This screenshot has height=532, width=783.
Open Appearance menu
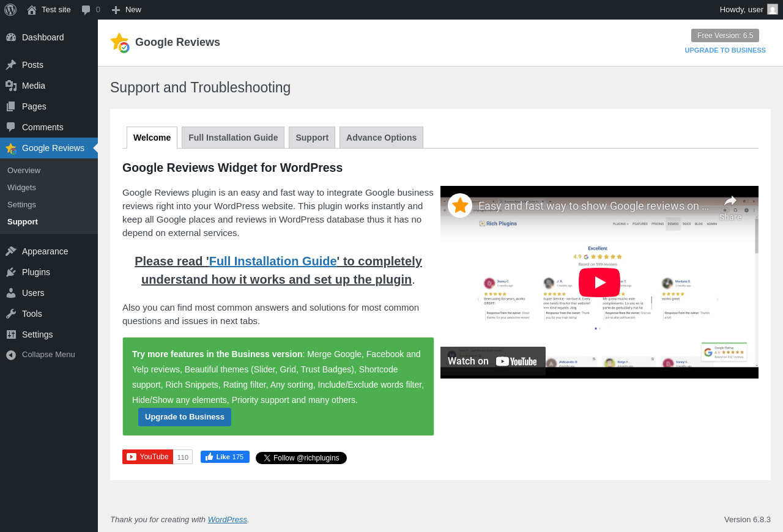[49, 251]
